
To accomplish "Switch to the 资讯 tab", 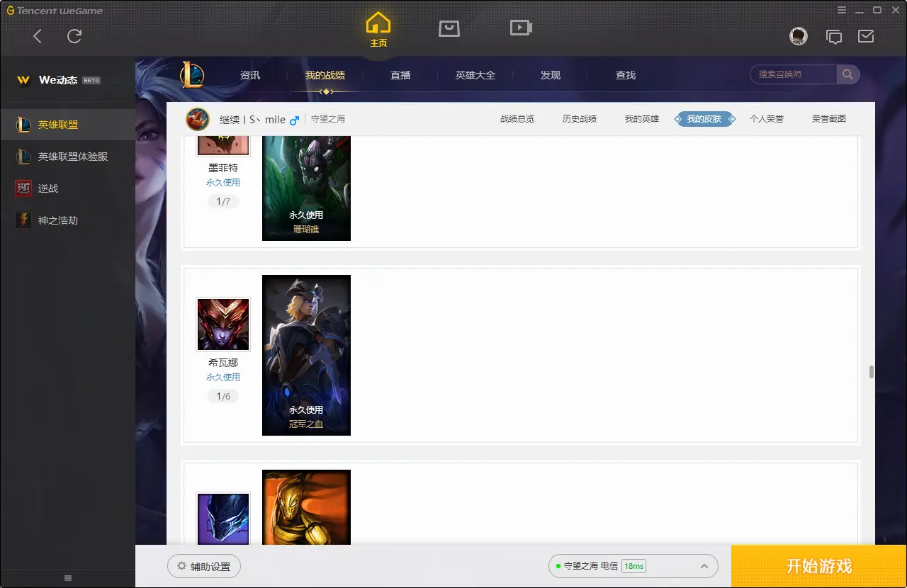I will tap(250, 75).
